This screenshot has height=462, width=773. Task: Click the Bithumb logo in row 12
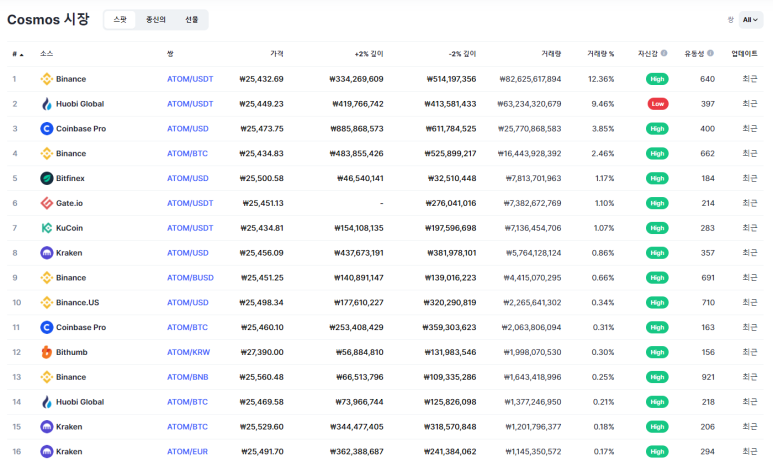pos(46,352)
